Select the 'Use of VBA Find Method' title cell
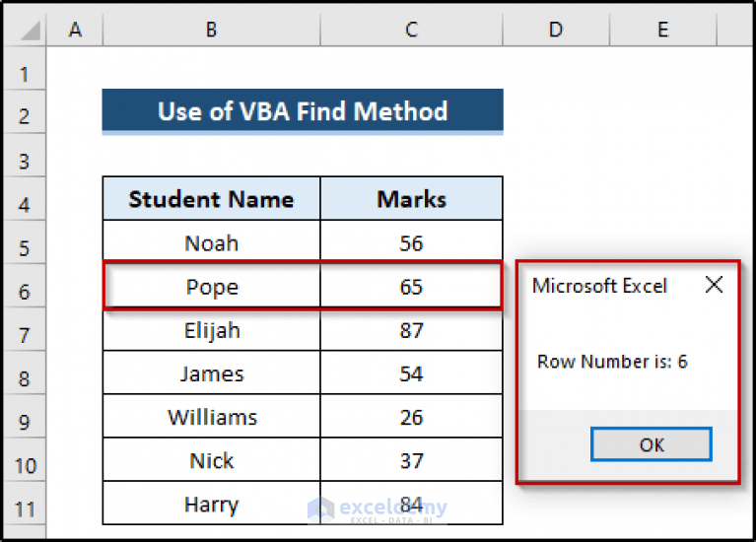This screenshot has height=542, width=756. tap(303, 111)
